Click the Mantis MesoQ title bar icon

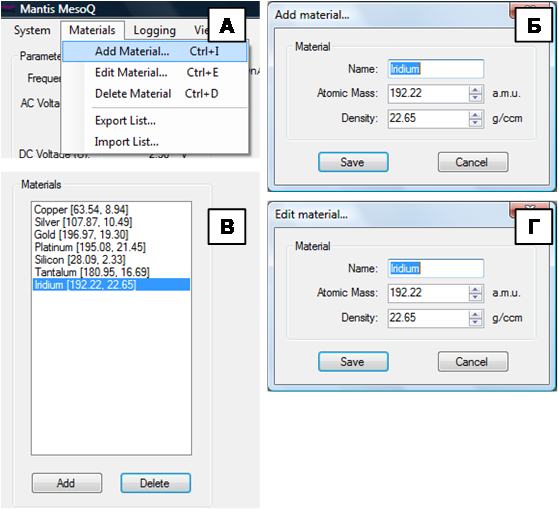[x=8, y=9]
